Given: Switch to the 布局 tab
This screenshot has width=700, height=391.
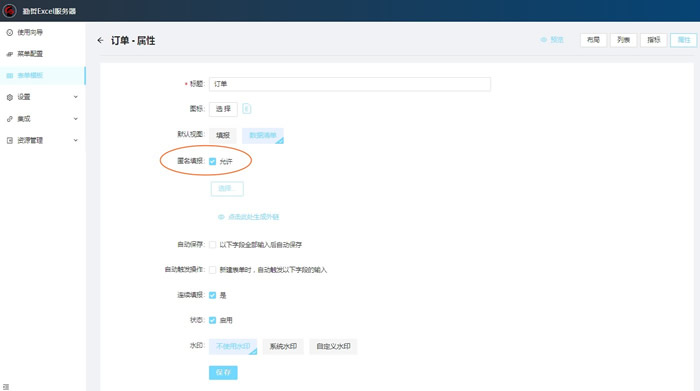Looking at the screenshot, I should click(x=593, y=40).
